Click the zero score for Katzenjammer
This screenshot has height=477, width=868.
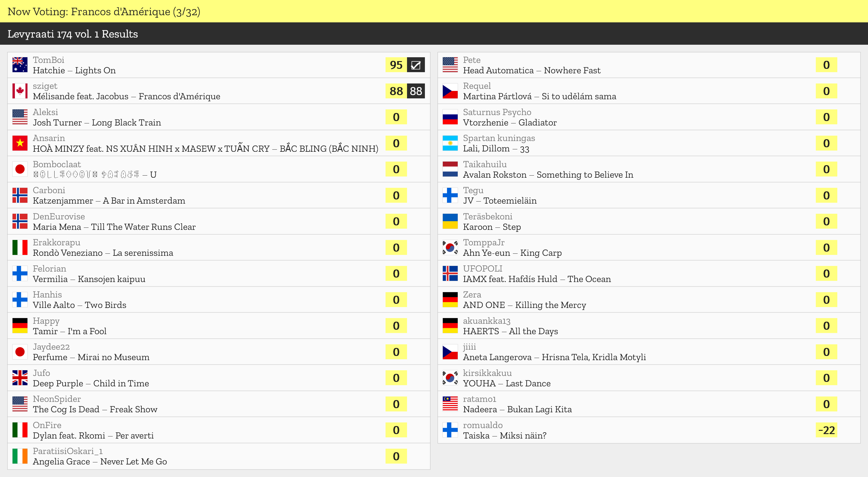pyautogui.click(x=396, y=195)
